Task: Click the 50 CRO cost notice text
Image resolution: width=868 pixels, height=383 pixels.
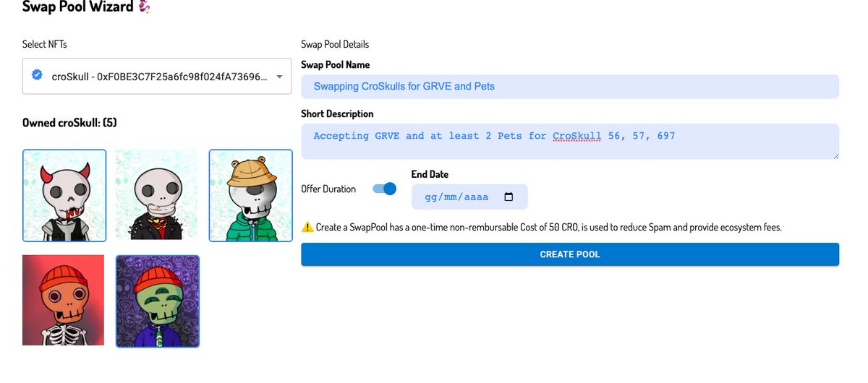Action: [x=549, y=227]
